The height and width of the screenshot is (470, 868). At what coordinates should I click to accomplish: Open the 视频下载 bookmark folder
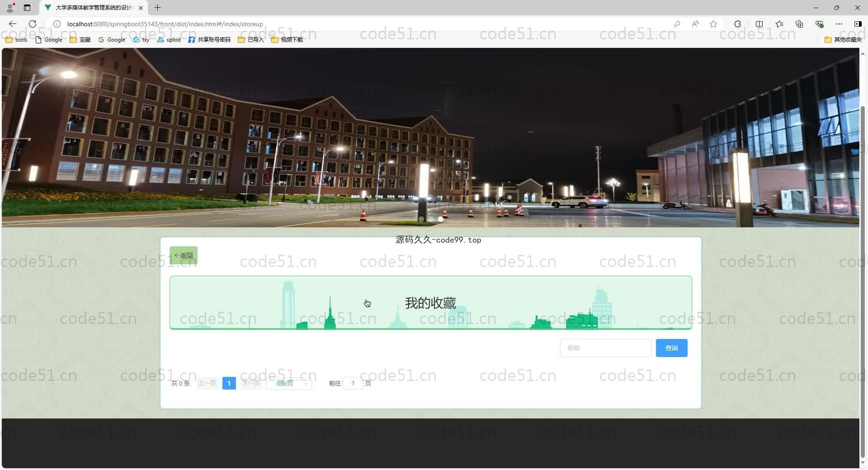287,40
